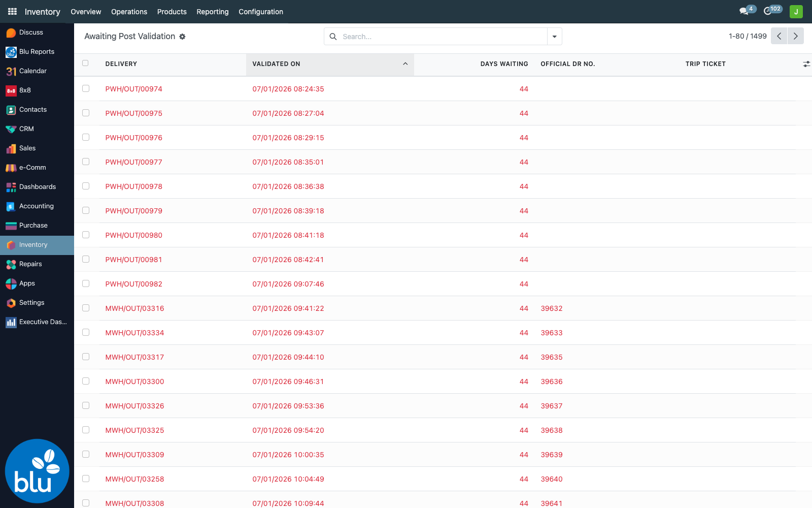812x508 pixels.
Task: Click official DR number 39640
Action: pyautogui.click(x=552, y=479)
